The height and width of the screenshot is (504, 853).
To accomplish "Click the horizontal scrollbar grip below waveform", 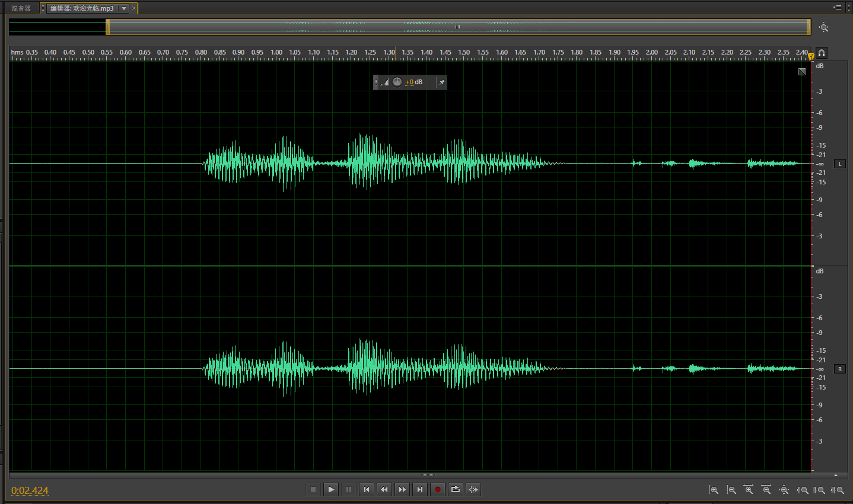I will point(429,475).
